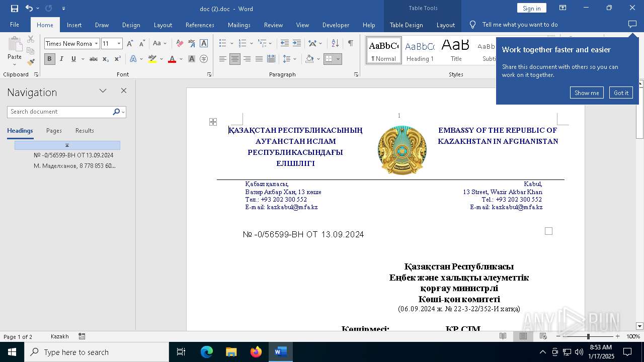Adjust the zoom slider in the status bar
This screenshot has width=644, height=362.
pos(588,336)
